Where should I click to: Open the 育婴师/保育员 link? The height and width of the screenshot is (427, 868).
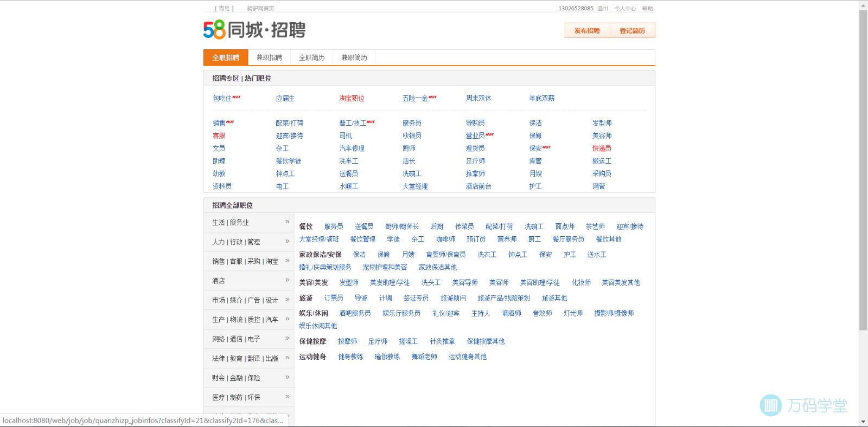point(445,254)
